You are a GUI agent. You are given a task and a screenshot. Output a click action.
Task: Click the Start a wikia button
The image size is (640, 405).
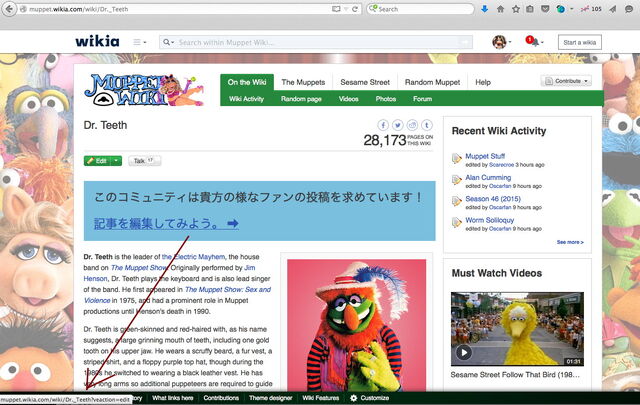(x=580, y=42)
